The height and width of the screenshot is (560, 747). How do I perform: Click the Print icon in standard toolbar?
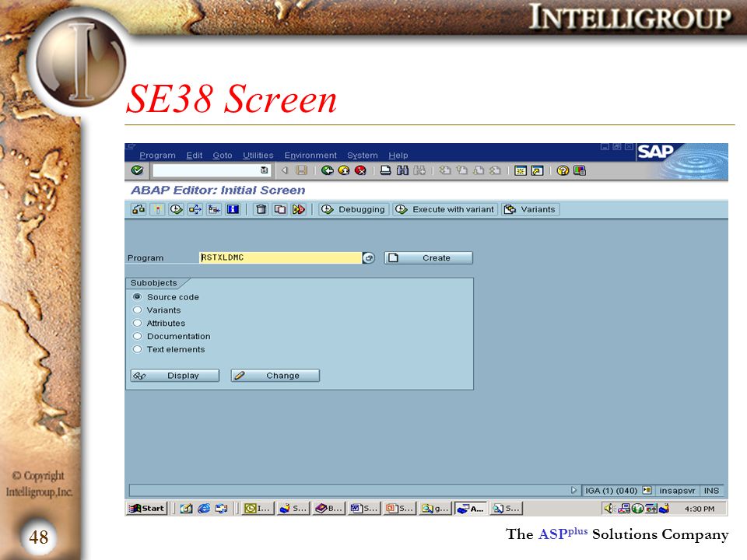(385, 170)
